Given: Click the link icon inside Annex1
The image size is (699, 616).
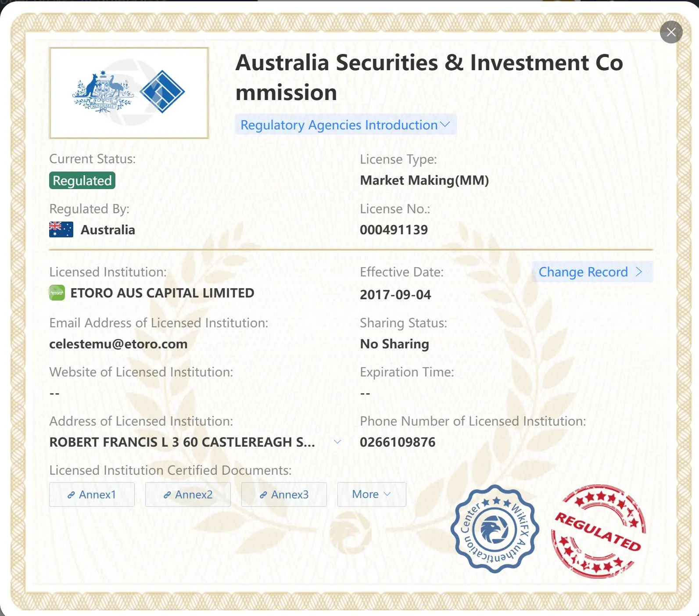Looking at the screenshot, I should point(71,495).
